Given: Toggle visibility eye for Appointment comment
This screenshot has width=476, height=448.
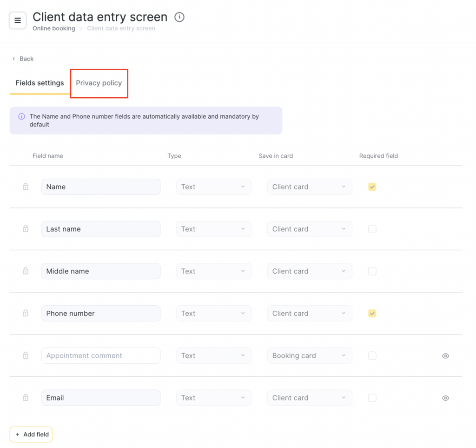Looking at the screenshot, I should [445, 356].
